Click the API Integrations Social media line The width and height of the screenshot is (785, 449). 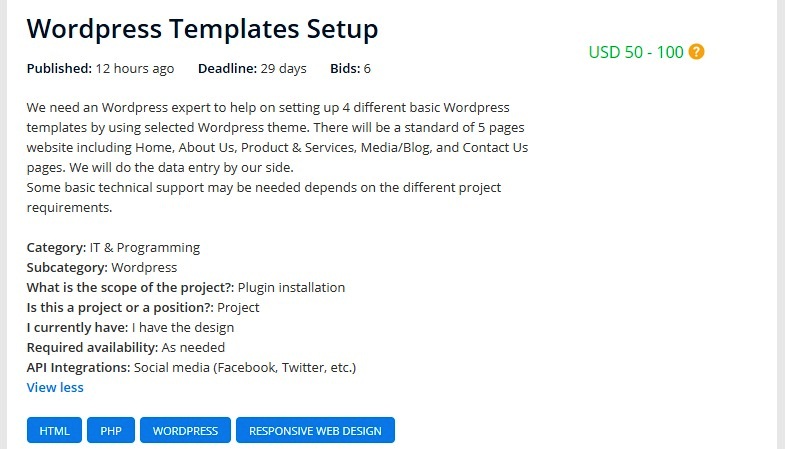point(191,367)
